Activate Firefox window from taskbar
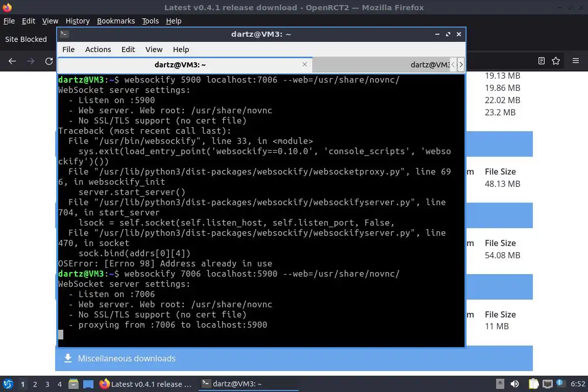The width and height of the screenshot is (588, 392). (146, 384)
